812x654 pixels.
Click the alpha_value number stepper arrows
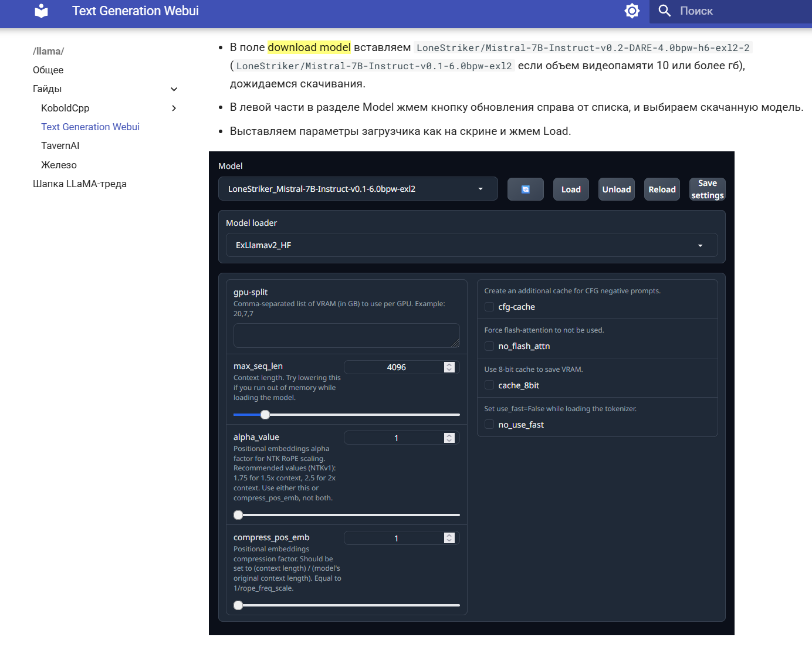pyautogui.click(x=449, y=438)
